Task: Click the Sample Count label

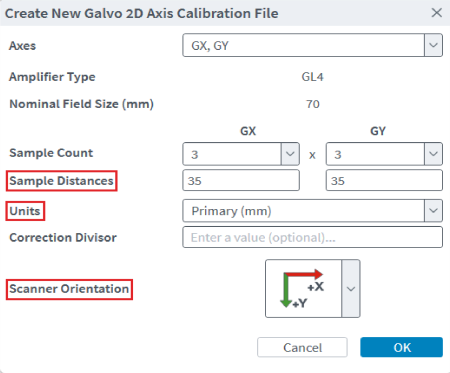Action: (51, 153)
